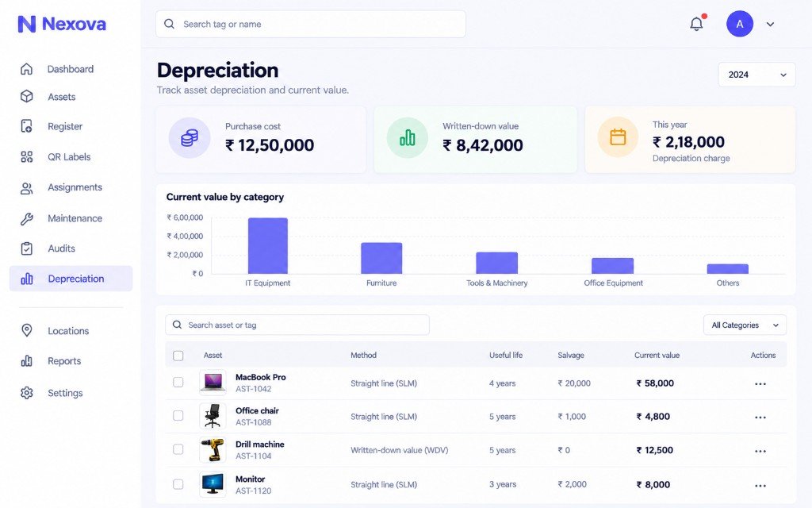Image resolution: width=812 pixels, height=508 pixels.
Task: Open actions menu for Monitor
Action: click(760, 486)
